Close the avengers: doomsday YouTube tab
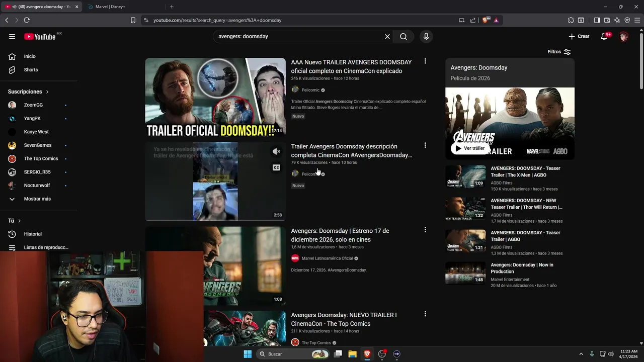The image size is (644, 362). [x=76, y=7]
